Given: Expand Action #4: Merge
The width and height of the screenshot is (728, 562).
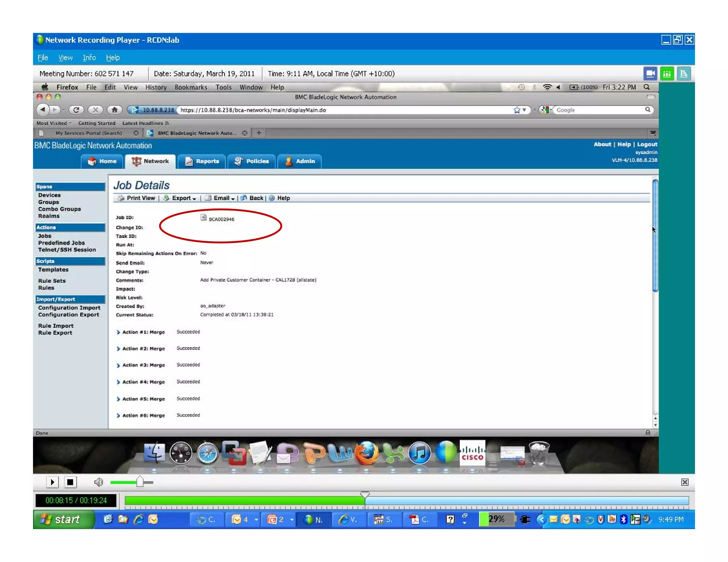Looking at the screenshot, I should [118, 382].
